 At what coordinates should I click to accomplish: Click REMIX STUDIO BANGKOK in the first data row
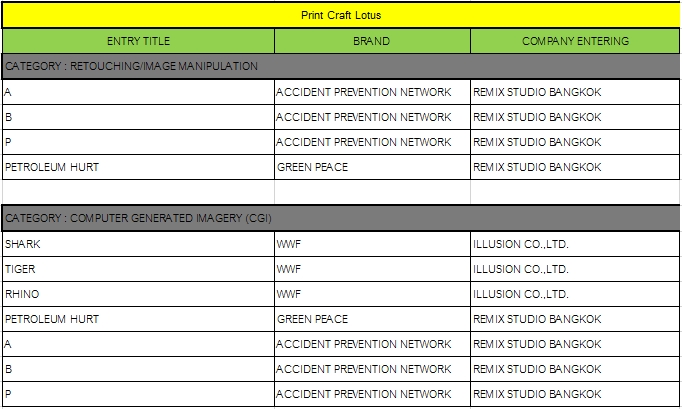point(575,92)
